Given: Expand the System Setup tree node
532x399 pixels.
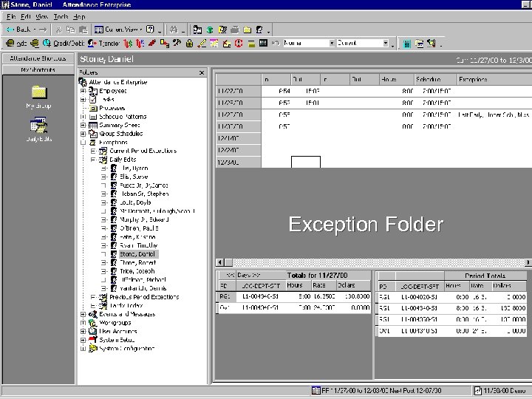Looking at the screenshot, I should pyautogui.click(x=83, y=340).
